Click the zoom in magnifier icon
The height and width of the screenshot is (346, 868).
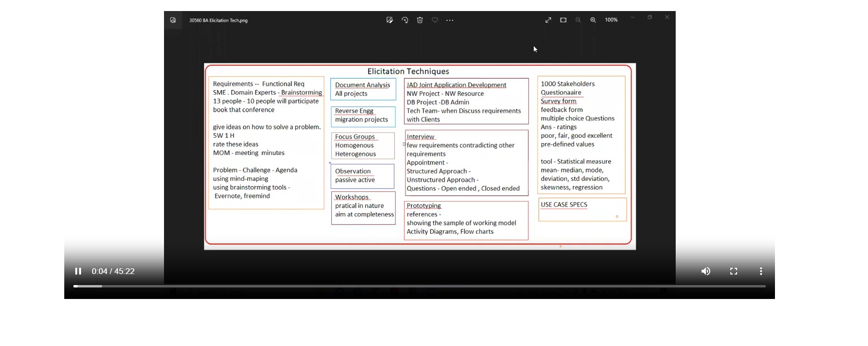click(593, 20)
